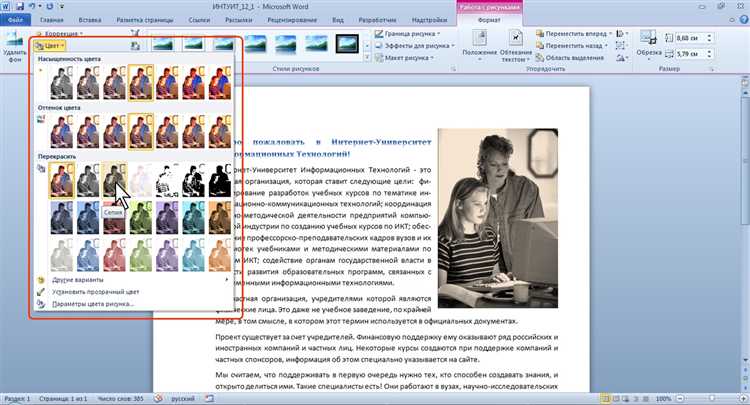Click the change picture icon
This screenshot has height=405, width=750.
pyautogui.click(x=135, y=46)
